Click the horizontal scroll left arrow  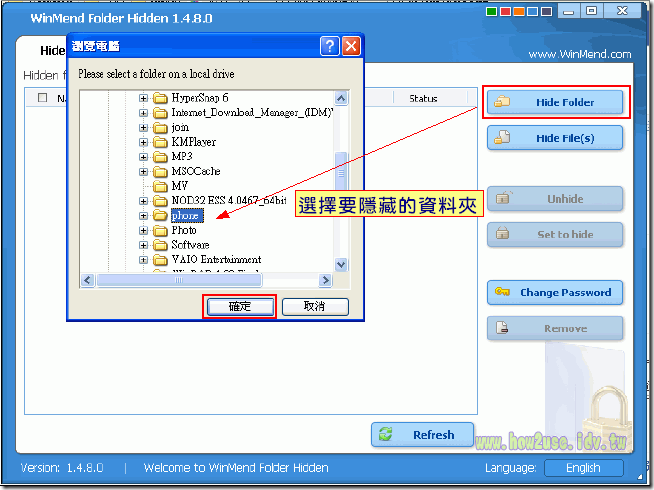tap(87, 280)
